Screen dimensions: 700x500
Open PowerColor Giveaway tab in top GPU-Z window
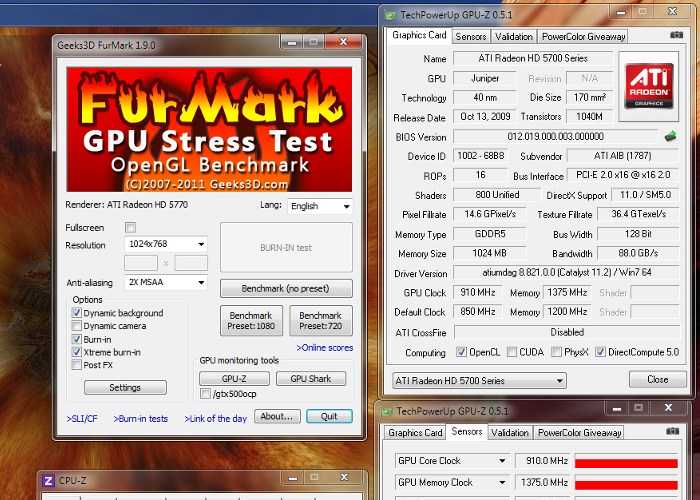point(583,37)
